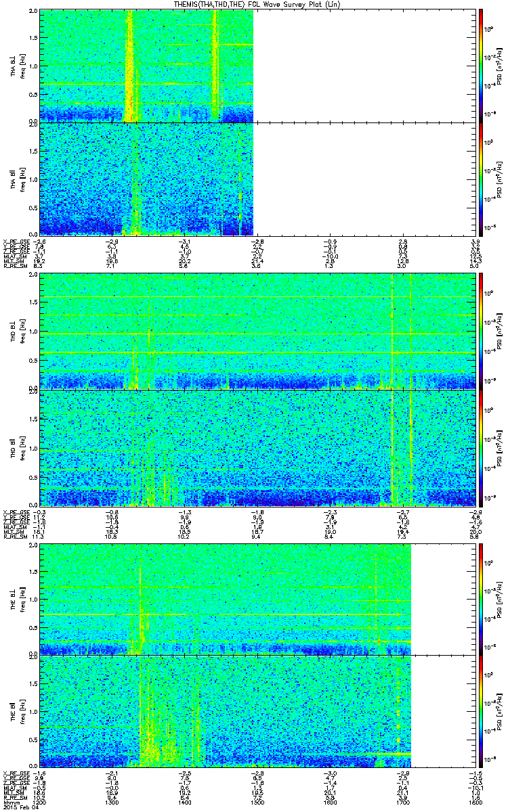Click the PSD color bar beside THE B∥
Image resolution: width=508 pixels, height=812 pixels.
coord(481,711)
